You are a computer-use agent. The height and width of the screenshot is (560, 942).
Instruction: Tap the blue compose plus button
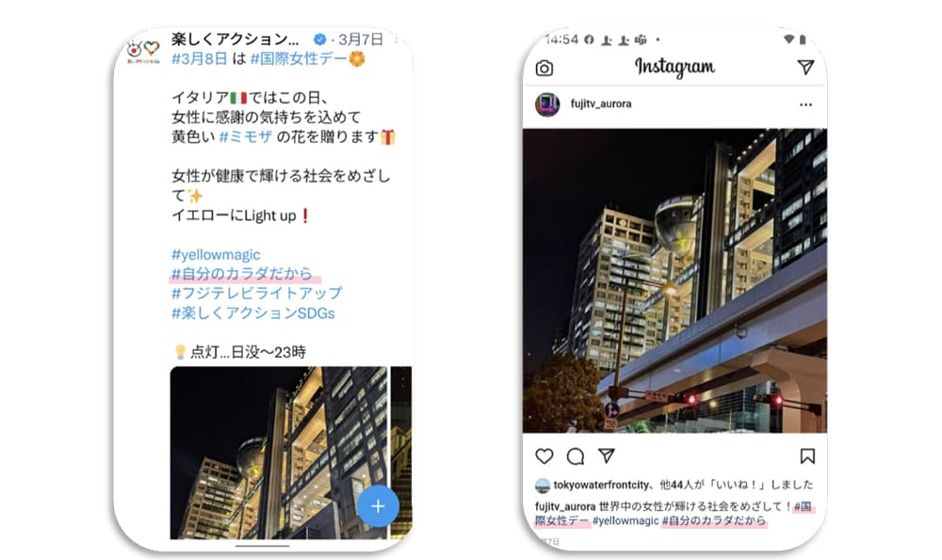[378, 506]
